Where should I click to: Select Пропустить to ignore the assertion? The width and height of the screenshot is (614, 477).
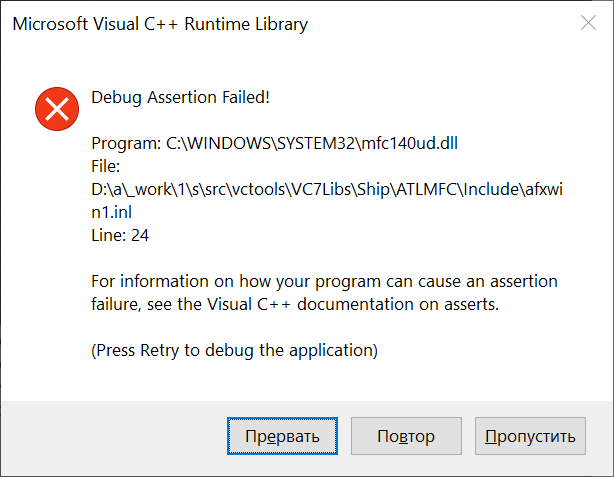(530, 436)
